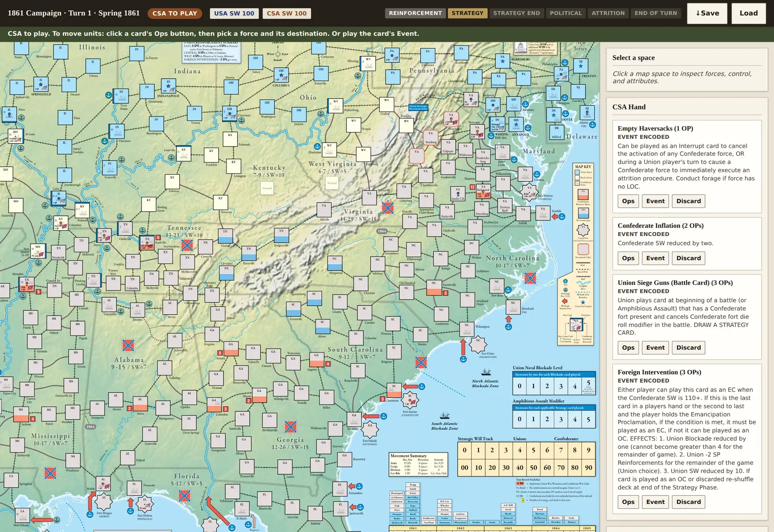This screenshot has height=532, width=774.
Task: Go to the REINFORCEMENT phase chip
Action: coord(415,13)
